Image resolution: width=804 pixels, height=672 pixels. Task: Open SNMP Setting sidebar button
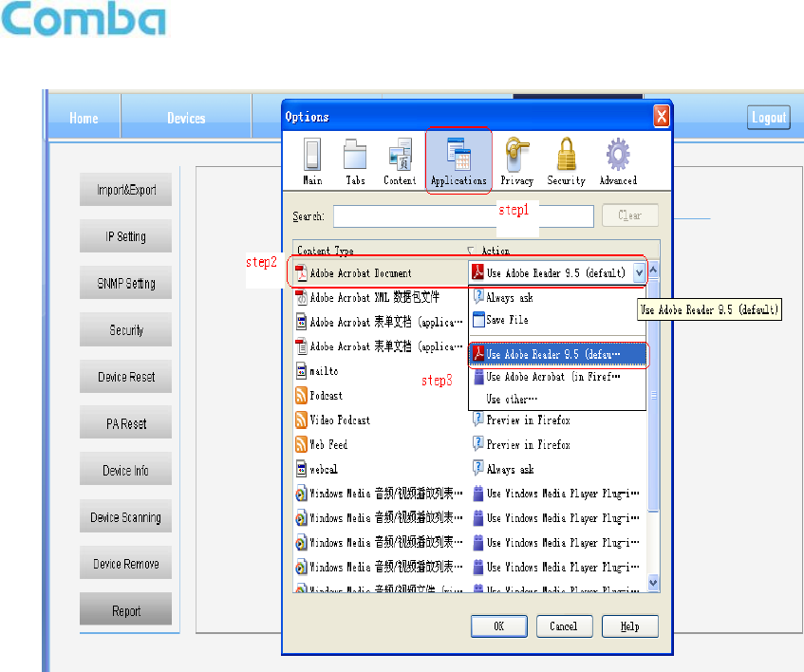coord(125,283)
